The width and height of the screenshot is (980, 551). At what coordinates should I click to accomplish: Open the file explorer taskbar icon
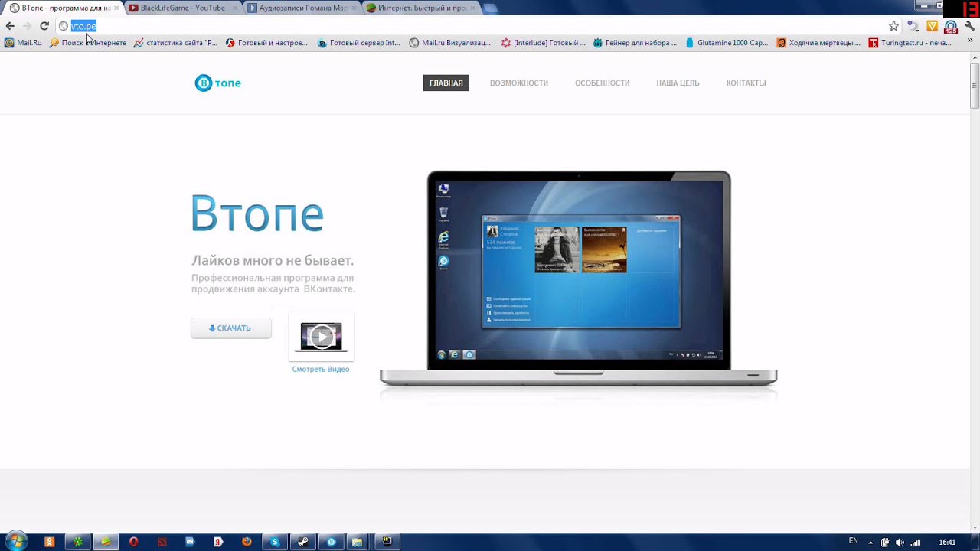pyautogui.click(x=358, y=542)
